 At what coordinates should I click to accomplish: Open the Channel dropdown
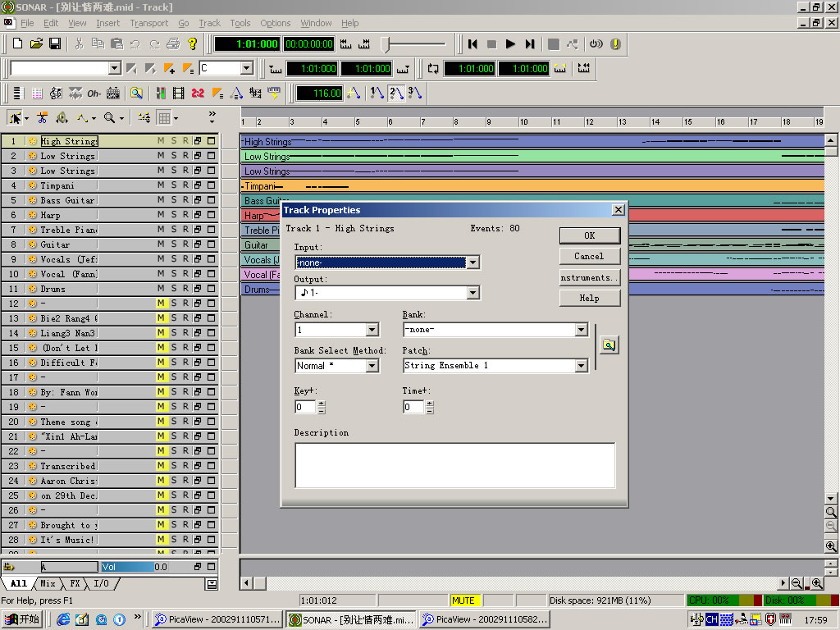[x=372, y=330]
